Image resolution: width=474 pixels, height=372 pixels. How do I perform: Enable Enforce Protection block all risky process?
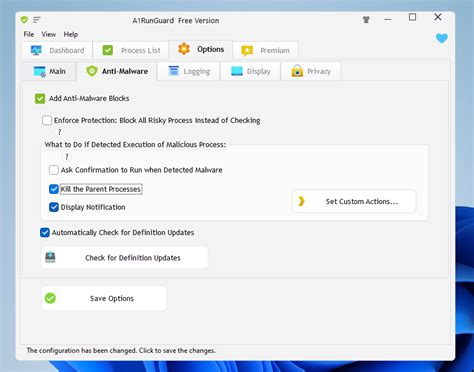click(47, 120)
